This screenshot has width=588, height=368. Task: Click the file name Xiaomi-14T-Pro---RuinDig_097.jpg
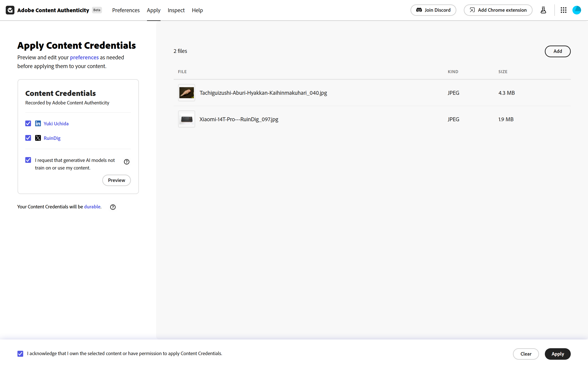pos(239,120)
